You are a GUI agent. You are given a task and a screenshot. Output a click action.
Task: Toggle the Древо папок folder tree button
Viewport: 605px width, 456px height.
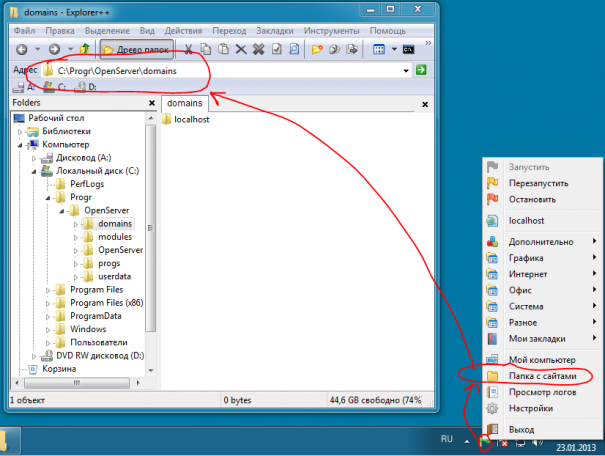137,49
